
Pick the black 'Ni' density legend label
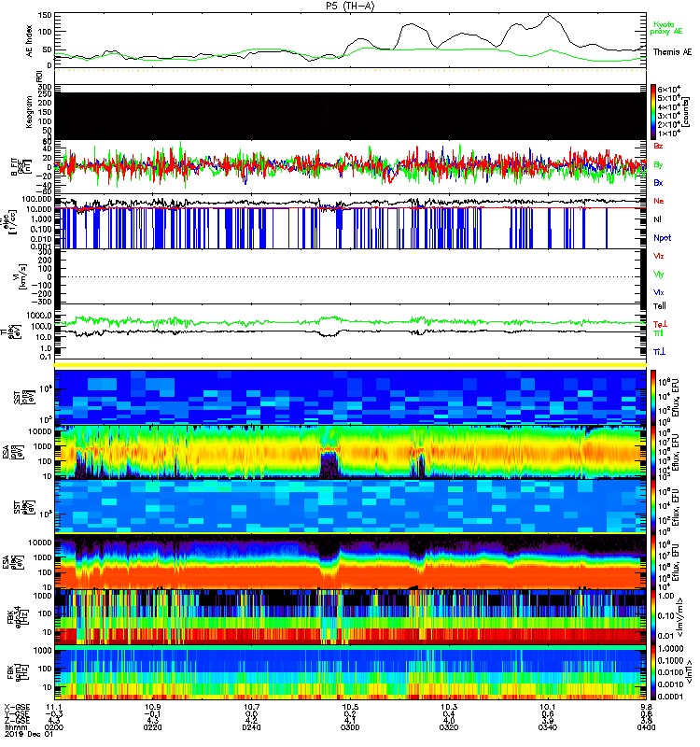point(657,219)
